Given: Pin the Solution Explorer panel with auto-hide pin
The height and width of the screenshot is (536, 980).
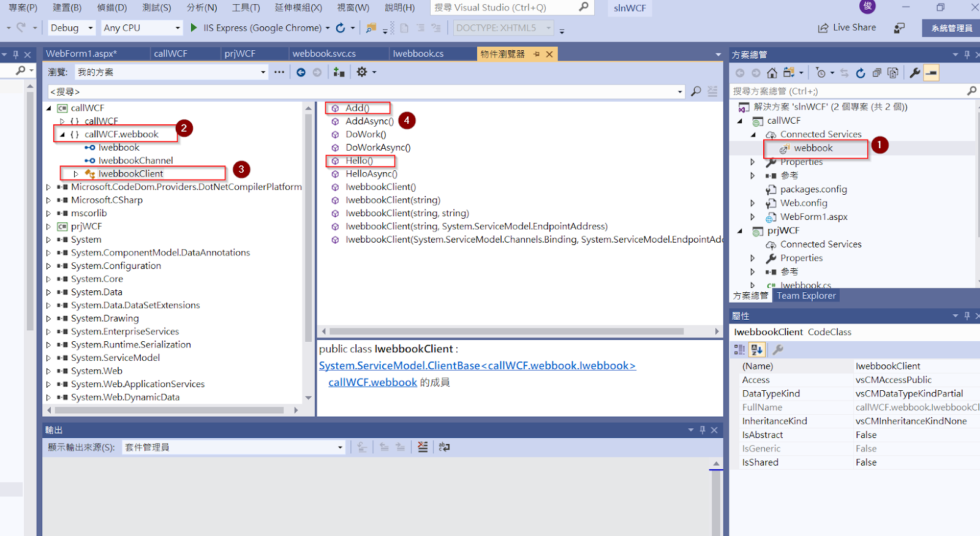Looking at the screenshot, I should 967,55.
